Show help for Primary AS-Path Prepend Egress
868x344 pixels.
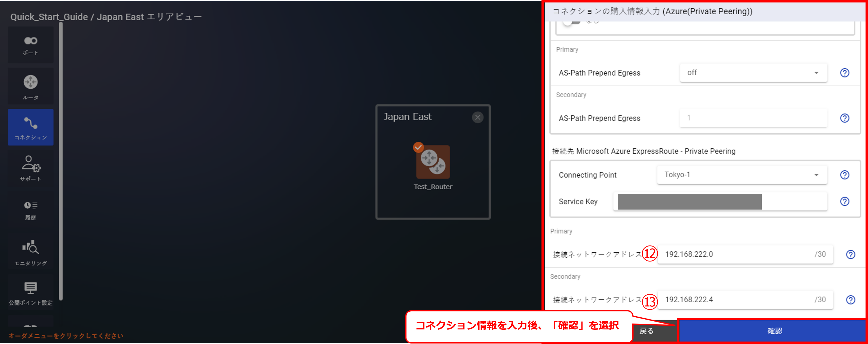click(844, 73)
